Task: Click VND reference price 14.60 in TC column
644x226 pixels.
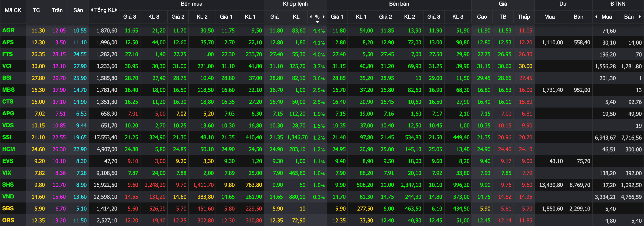Action: [38, 197]
